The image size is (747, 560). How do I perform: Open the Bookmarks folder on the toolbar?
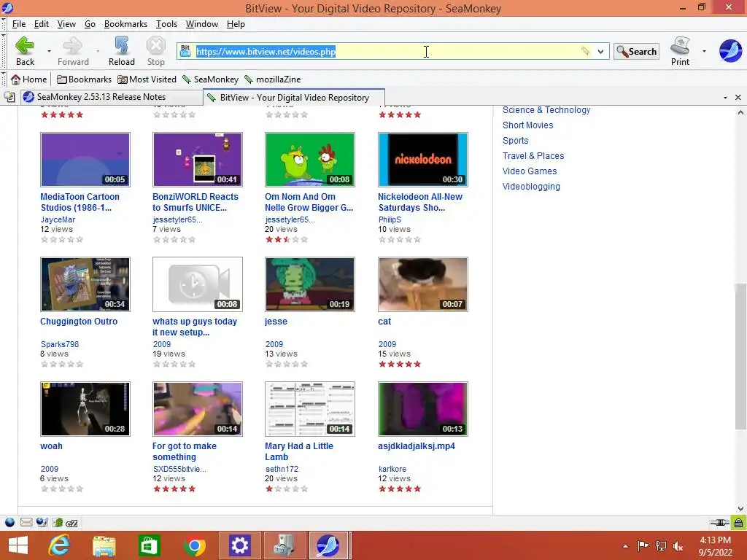click(84, 79)
